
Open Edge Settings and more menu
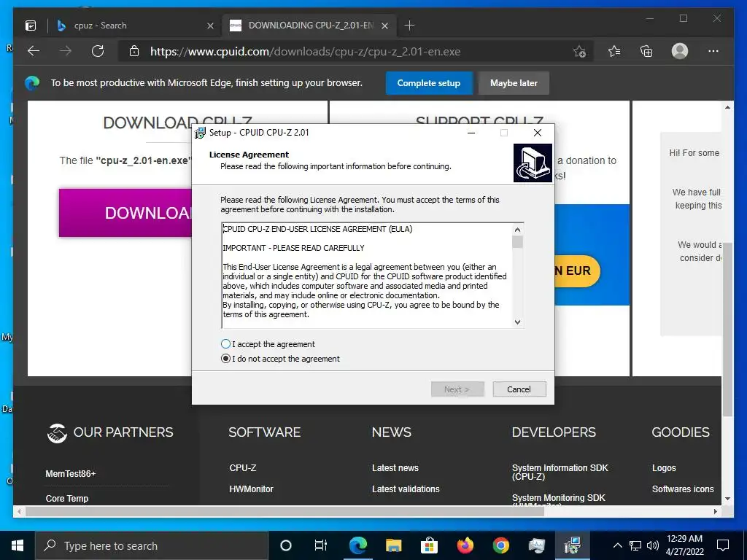click(713, 51)
